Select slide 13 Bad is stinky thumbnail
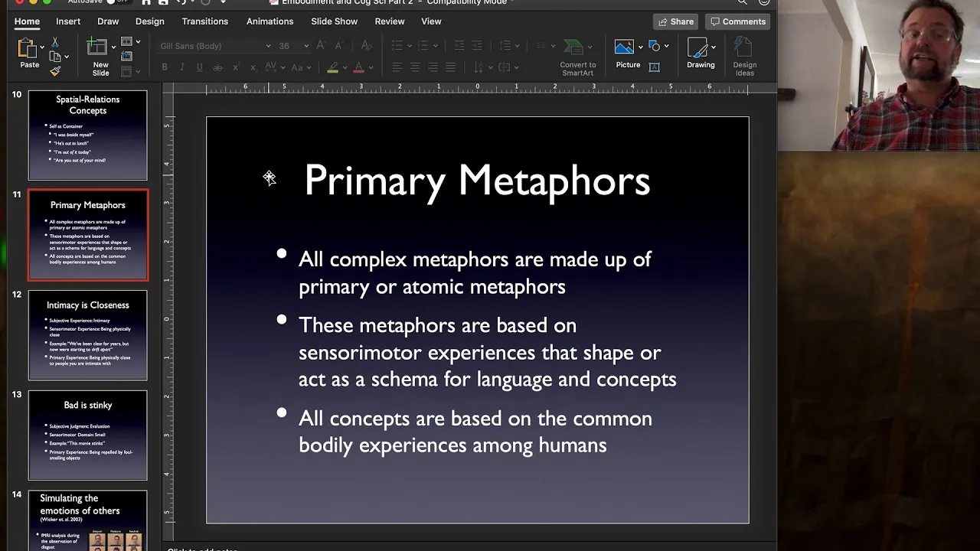 pos(88,435)
